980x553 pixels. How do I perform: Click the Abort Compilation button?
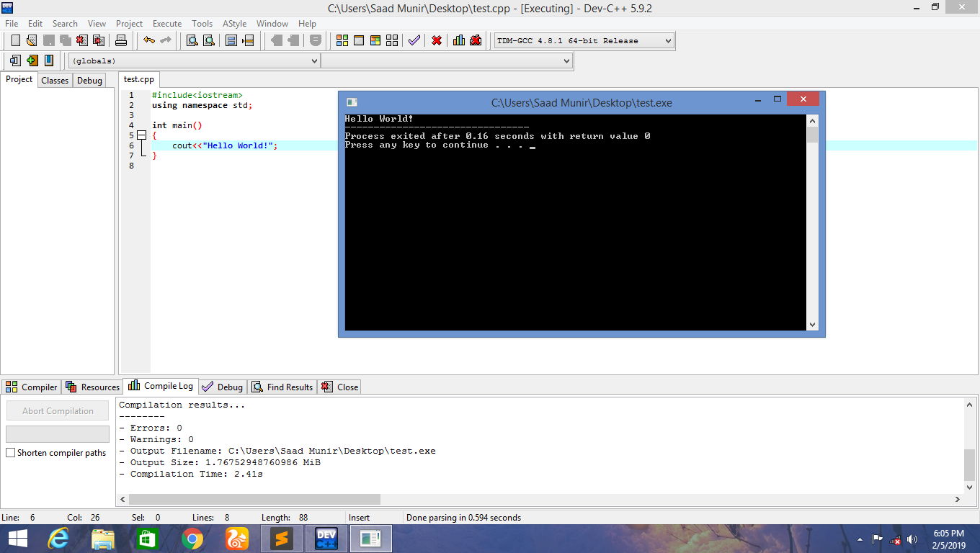pyautogui.click(x=58, y=411)
